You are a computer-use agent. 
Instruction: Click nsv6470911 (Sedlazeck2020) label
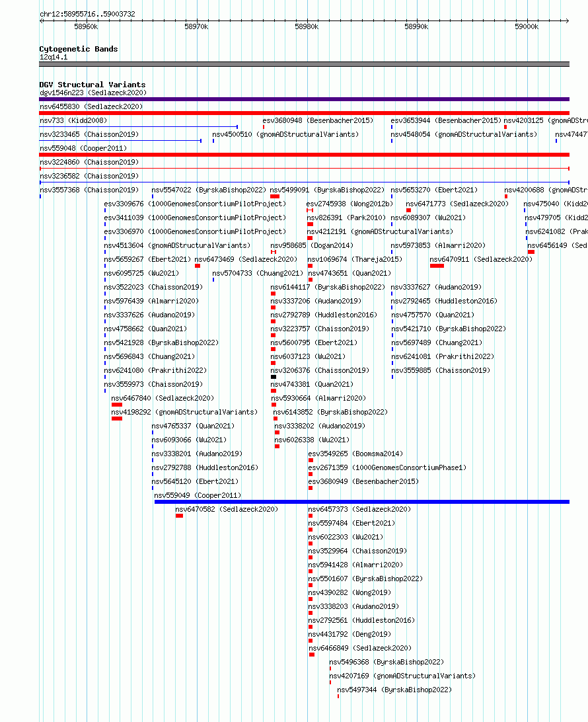481,259
